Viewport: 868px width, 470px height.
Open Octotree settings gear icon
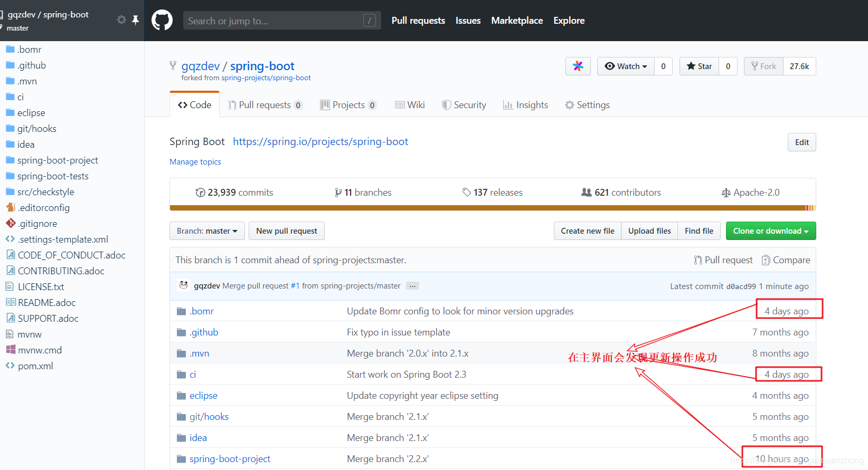click(121, 20)
